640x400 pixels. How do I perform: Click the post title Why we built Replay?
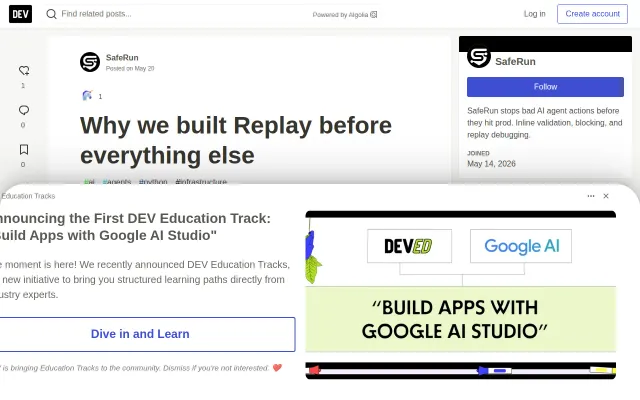(x=236, y=140)
